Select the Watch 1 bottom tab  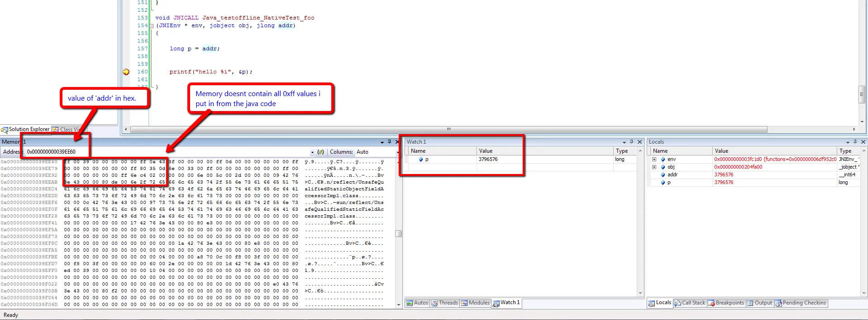pyautogui.click(x=506, y=303)
